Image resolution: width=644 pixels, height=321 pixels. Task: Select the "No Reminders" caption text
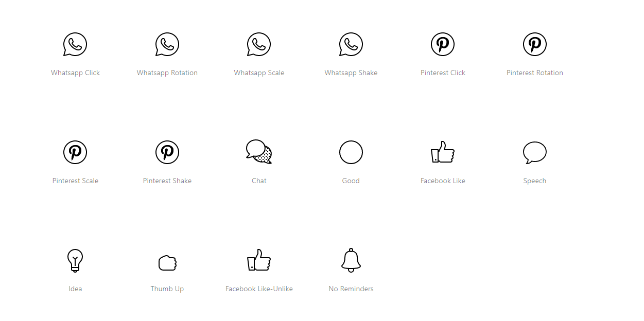(x=351, y=289)
